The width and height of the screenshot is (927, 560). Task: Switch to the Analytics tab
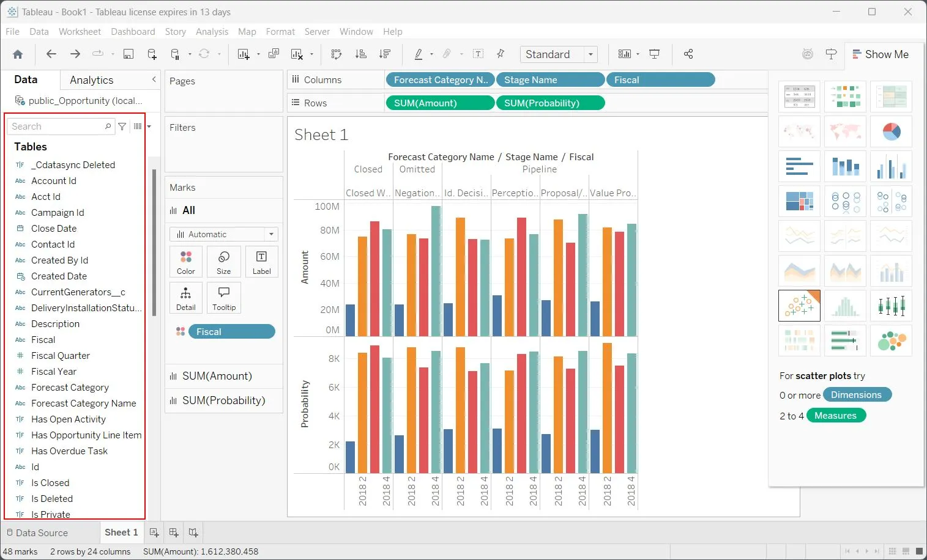pos(91,79)
